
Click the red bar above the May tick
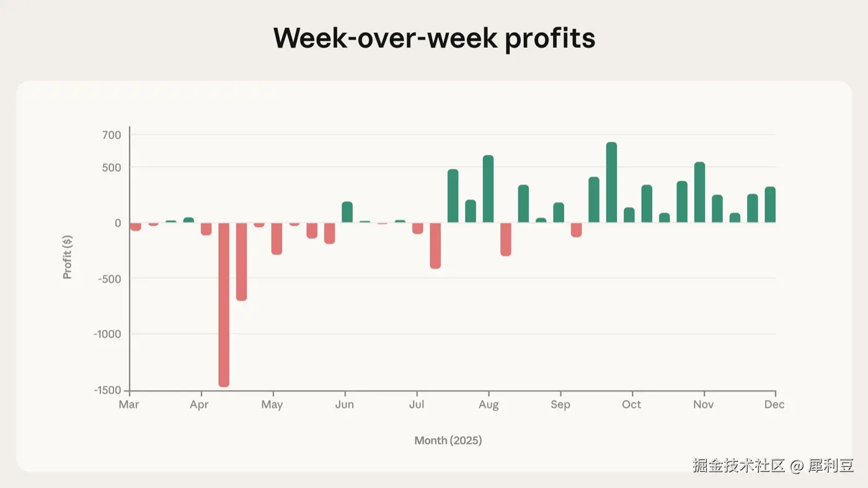(277, 239)
